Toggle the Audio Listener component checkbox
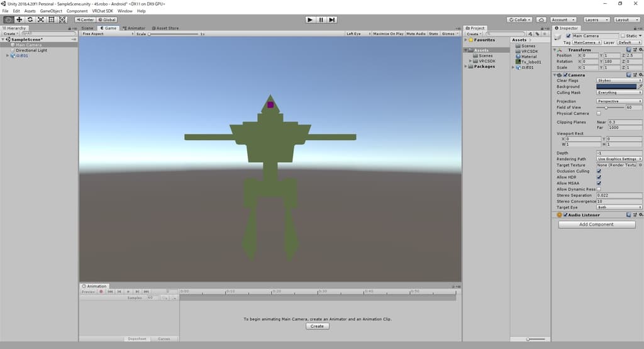 click(x=565, y=214)
